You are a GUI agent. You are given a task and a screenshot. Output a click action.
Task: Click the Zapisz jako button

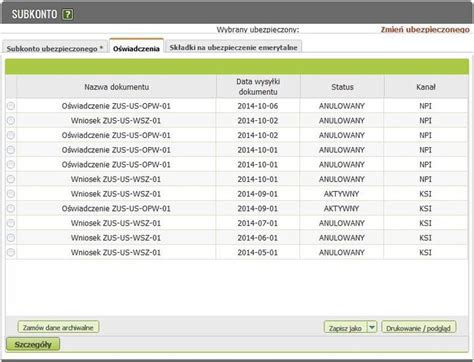(346, 328)
